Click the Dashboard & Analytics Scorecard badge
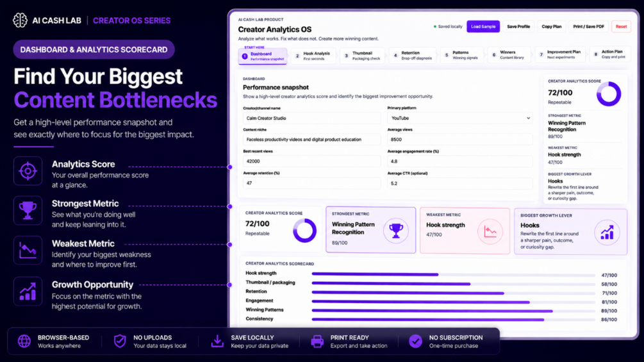644x362 pixels. pyautogui.click(x=94, y=50)
